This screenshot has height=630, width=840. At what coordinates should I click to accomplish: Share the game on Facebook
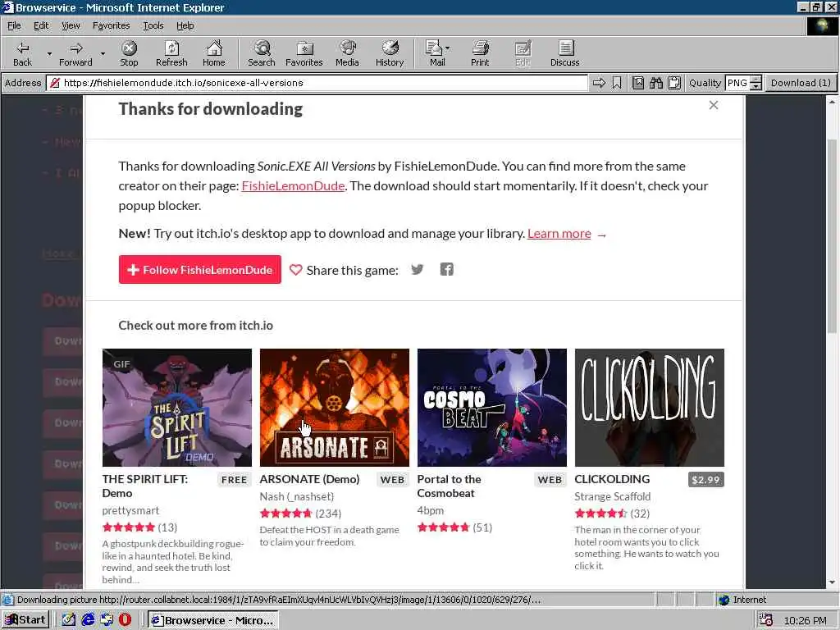click(447, 269)
